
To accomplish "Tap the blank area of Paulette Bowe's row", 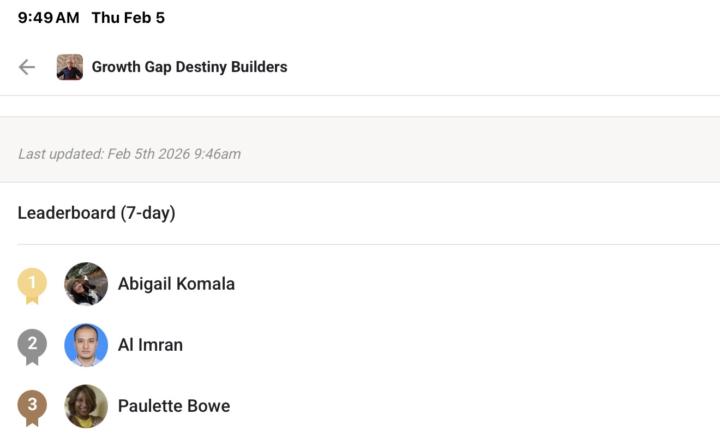I will click(480, 406).
